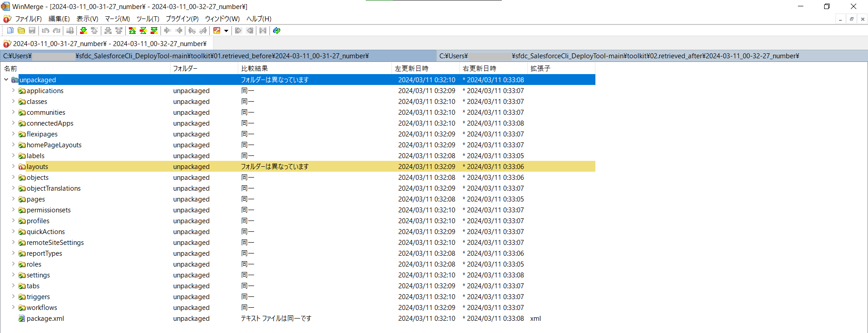Jump to First Difference icon
Image resolution: width=868 pixels, height=333 pixels.
coord(132,30)
